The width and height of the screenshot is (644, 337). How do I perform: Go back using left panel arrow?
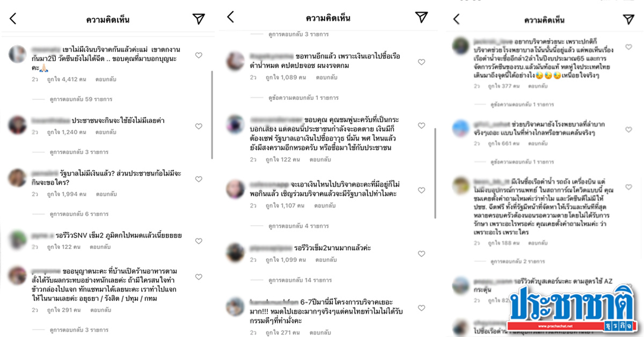tap(13, 19)
